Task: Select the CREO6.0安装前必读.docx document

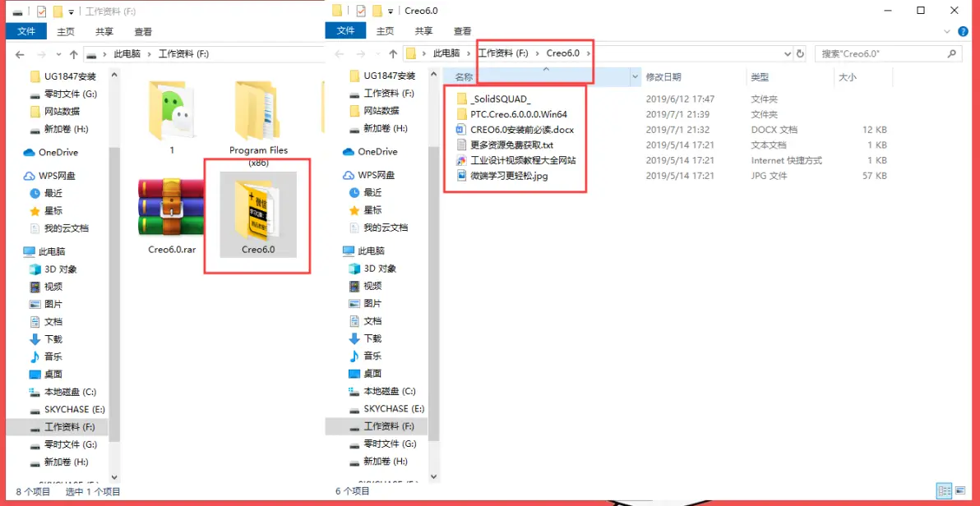Action: point(521,130)
